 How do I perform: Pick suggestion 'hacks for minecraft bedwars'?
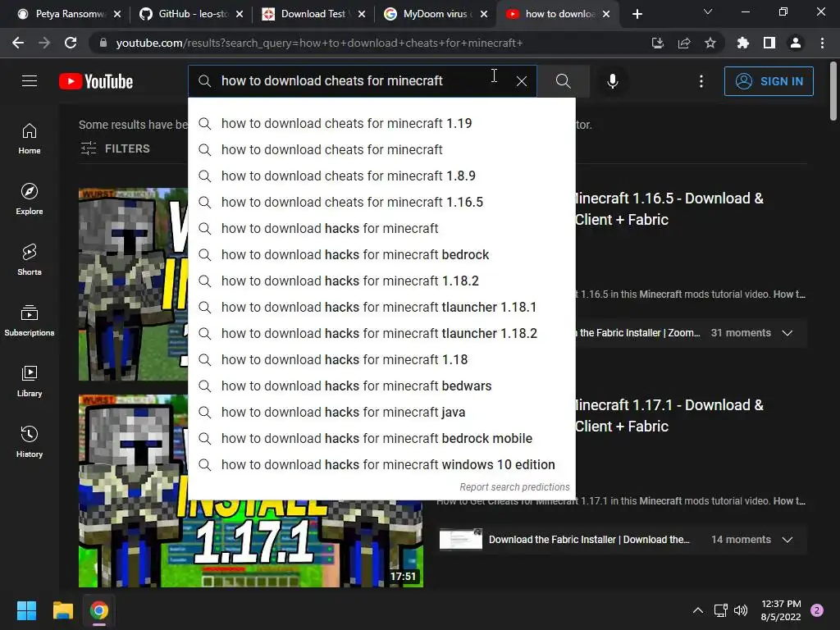(382, 386)
